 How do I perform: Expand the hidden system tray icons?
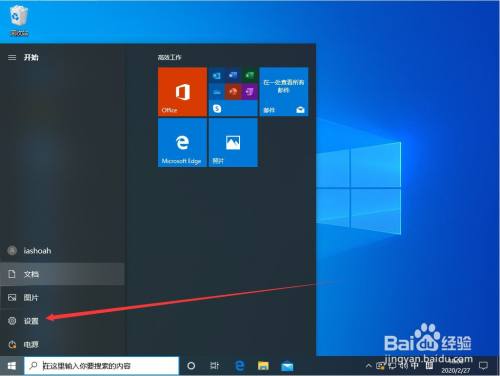click(x=368, y=366)
